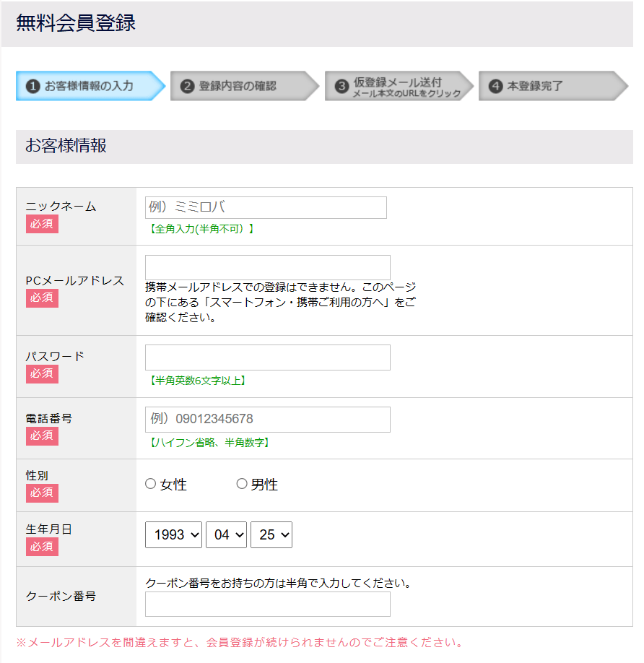
Task: Click the 必須 badge beside 性別
Action: click(x=41, y=493)
